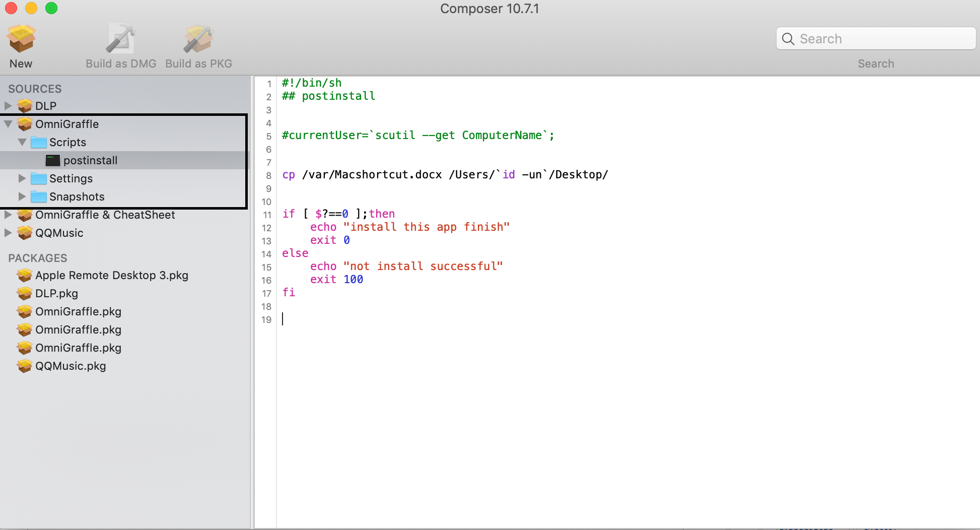The height and width of the screenshot is (530, 980).
Task: Select the QQMusic source label
Action: (x=59, y=233)
